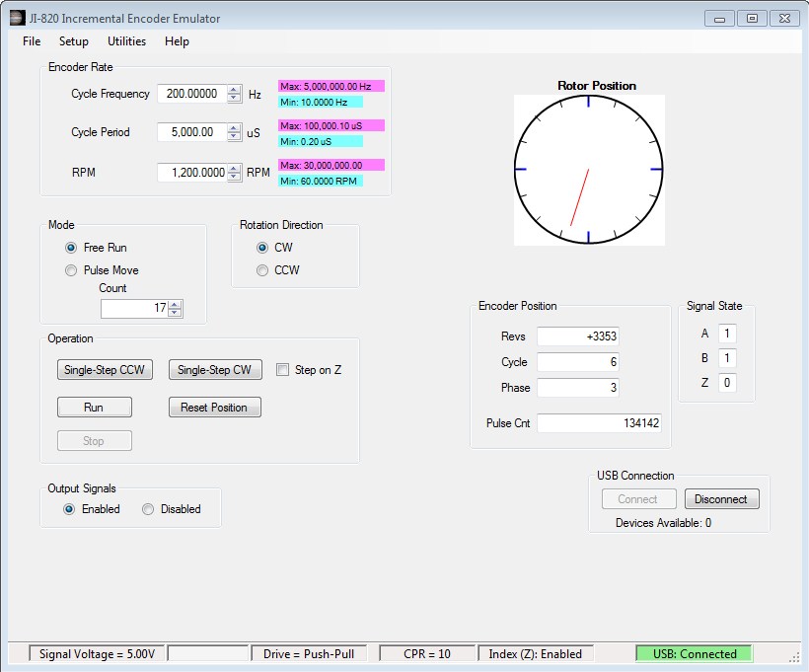Open the Help menu
This screenshot has height=672, width=809.
coord(177,41)
